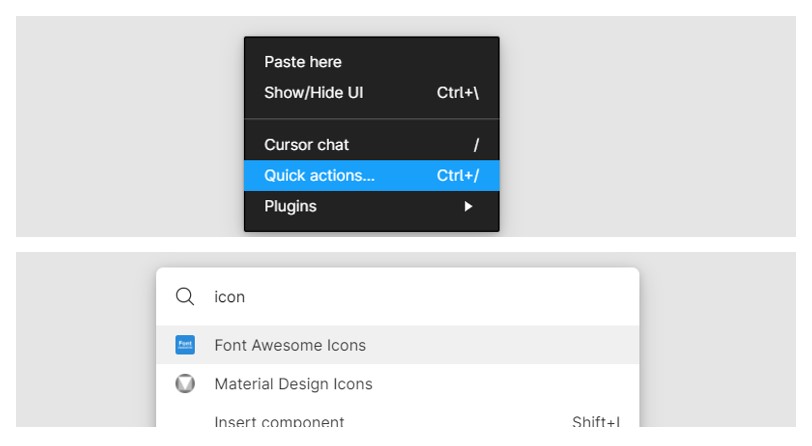Click the separator line below Show/Hide UI
The image size is (812, 446).
click(x=371, y=119)
